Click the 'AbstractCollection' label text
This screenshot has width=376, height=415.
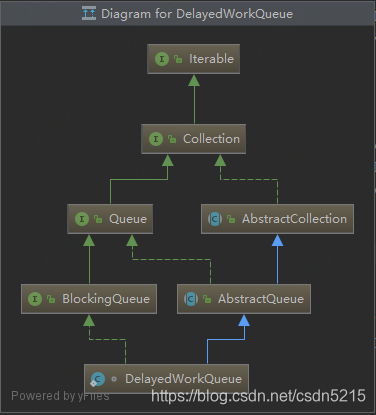[x=295, y=219]
